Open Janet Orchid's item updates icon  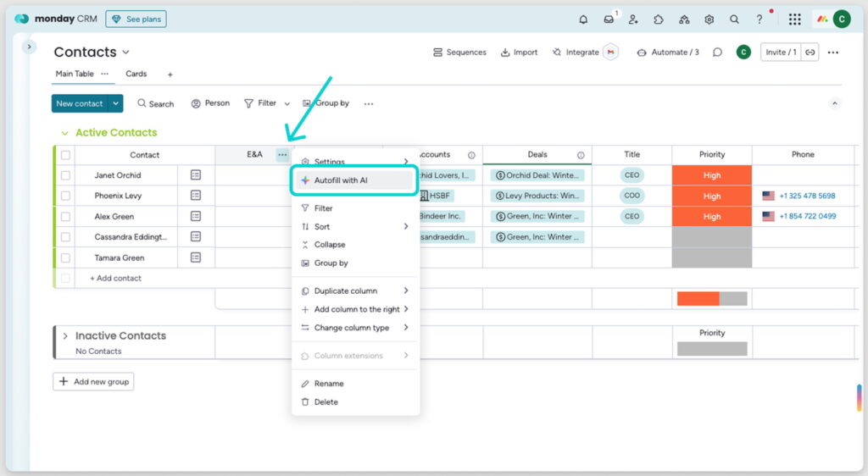[x=196, y=175]
